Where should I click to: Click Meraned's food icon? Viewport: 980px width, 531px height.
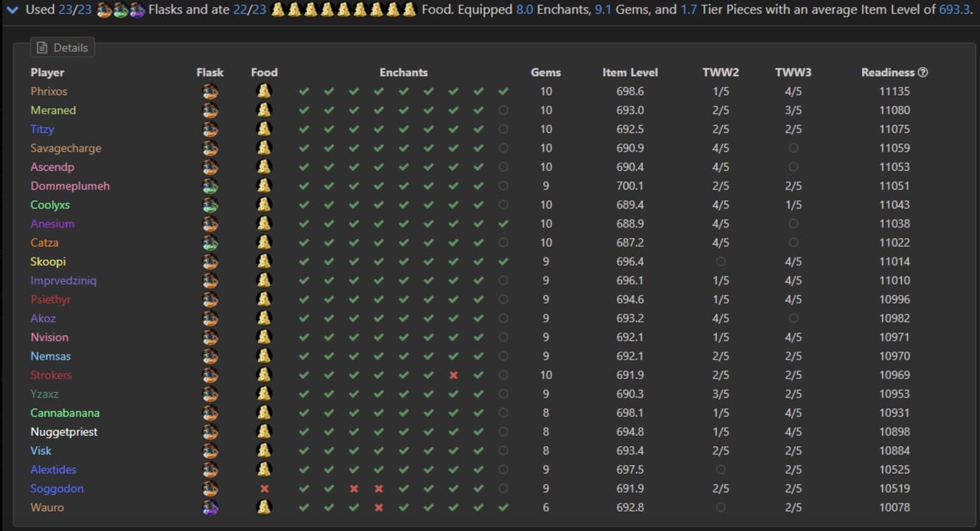coord(264,110)
